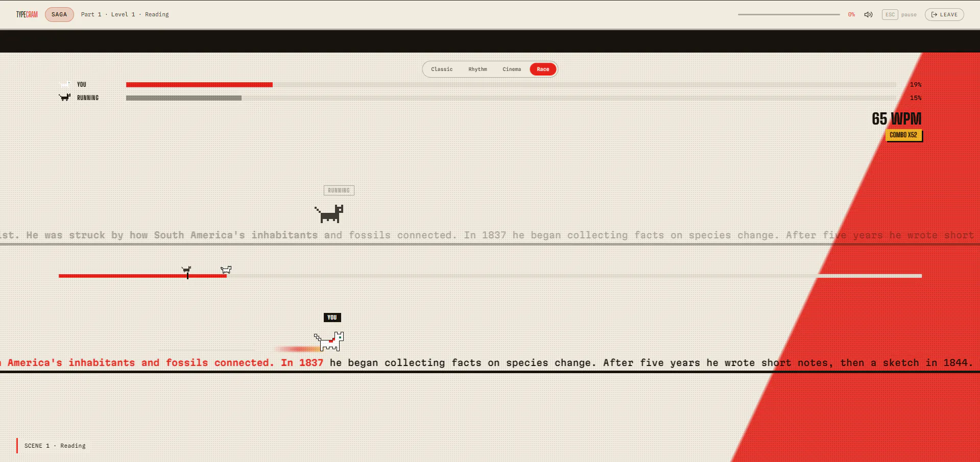Click the ESC pause key button
Viewport: 980px width, 462px height.
coord(890,14)
